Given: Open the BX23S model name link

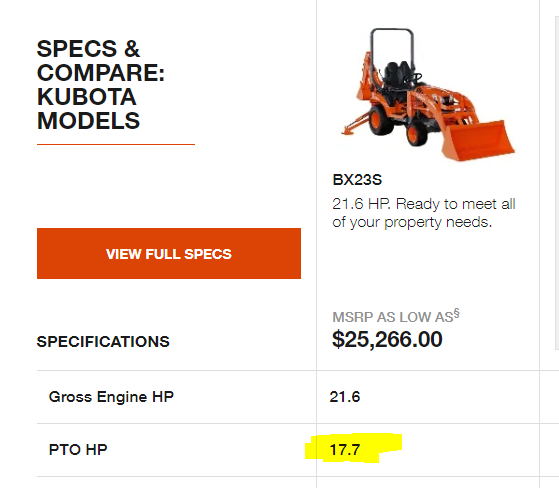Looking at the screenshot, I should coord(357,180).
